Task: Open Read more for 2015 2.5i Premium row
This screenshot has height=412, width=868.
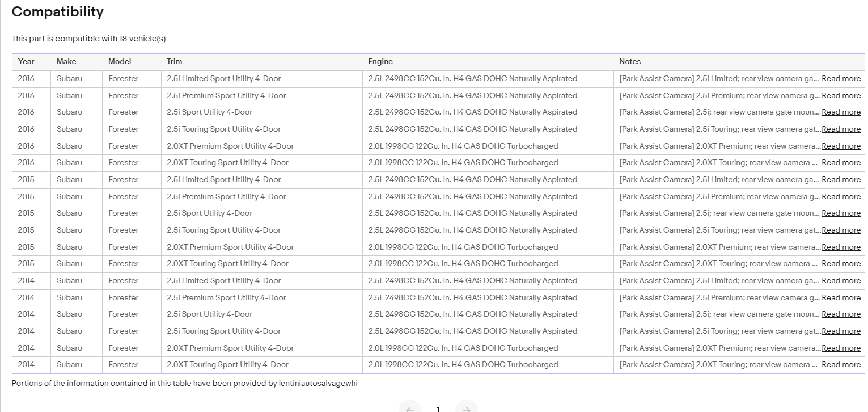Action: [x=841, y=196]
